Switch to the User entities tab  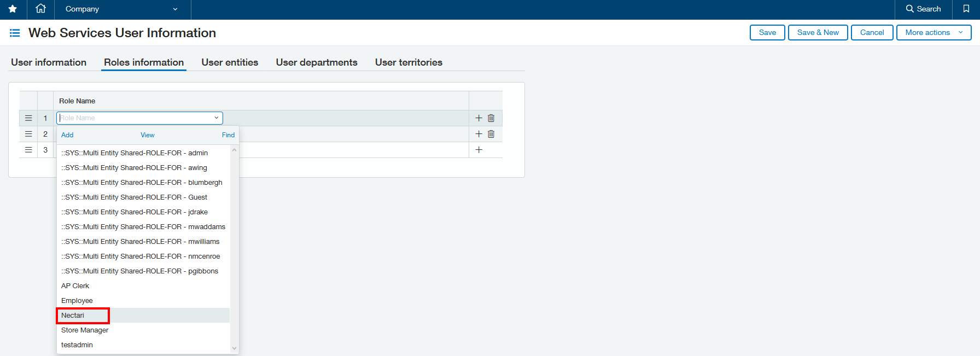230,62
